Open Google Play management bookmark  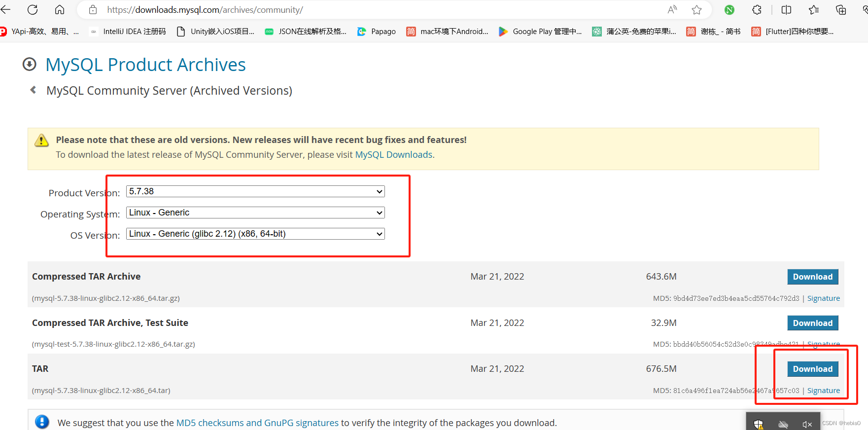pos(540,32)
